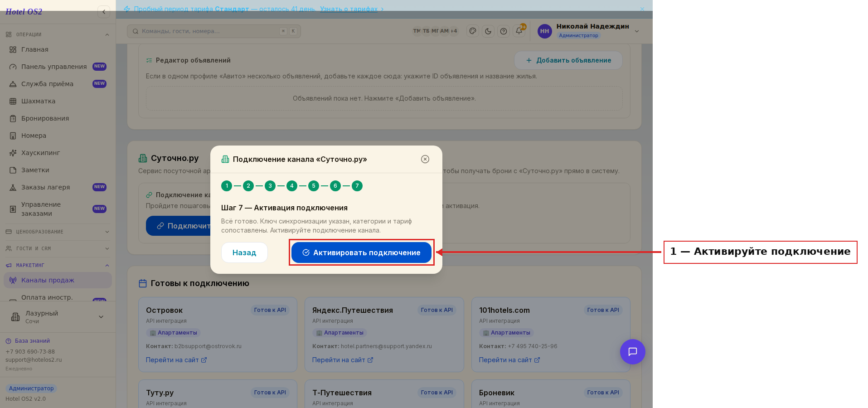Jump to step 3 circle in wizard

click(x=270, y=186)
